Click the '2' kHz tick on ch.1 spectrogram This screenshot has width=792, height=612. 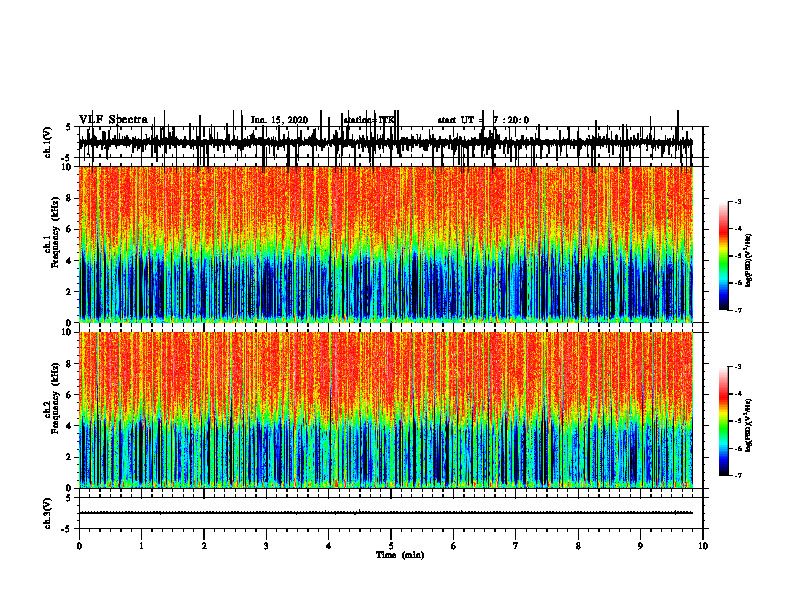coord(70,292)
